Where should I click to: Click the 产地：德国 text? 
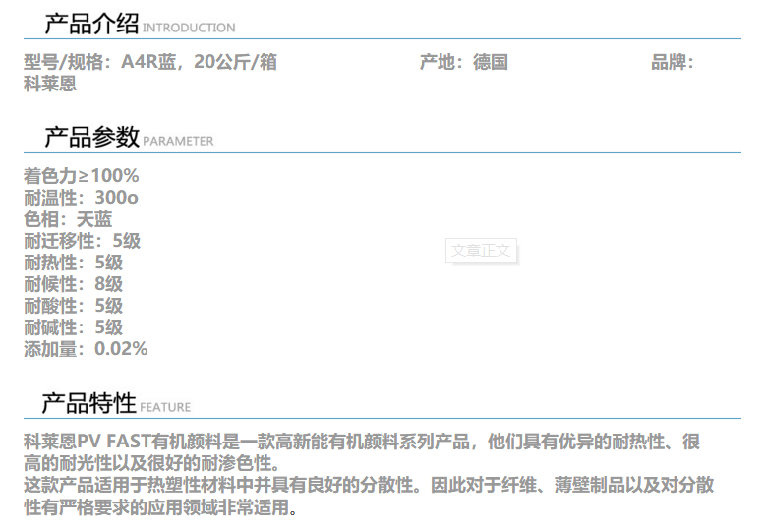(463, 63)
